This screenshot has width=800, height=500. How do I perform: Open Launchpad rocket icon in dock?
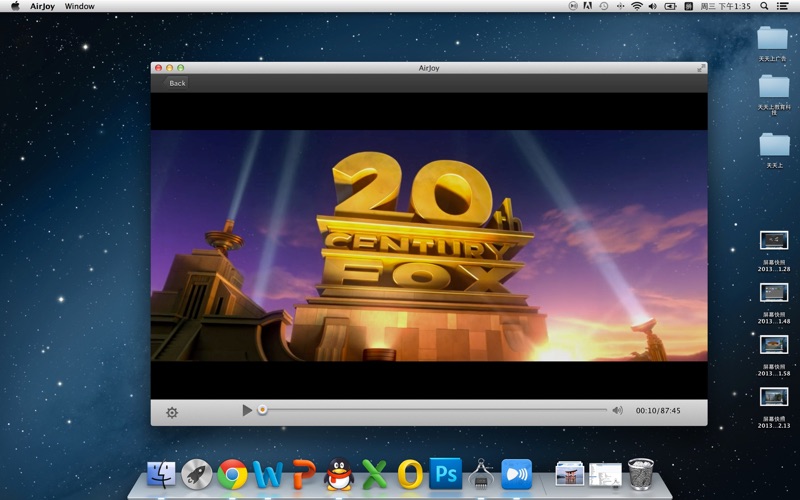point(197,474)
